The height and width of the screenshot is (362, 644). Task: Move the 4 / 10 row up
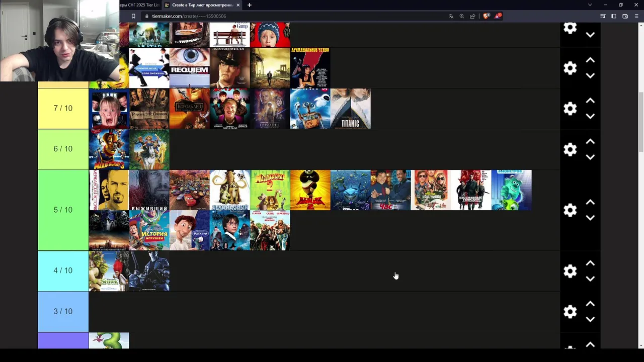point(590,263)
